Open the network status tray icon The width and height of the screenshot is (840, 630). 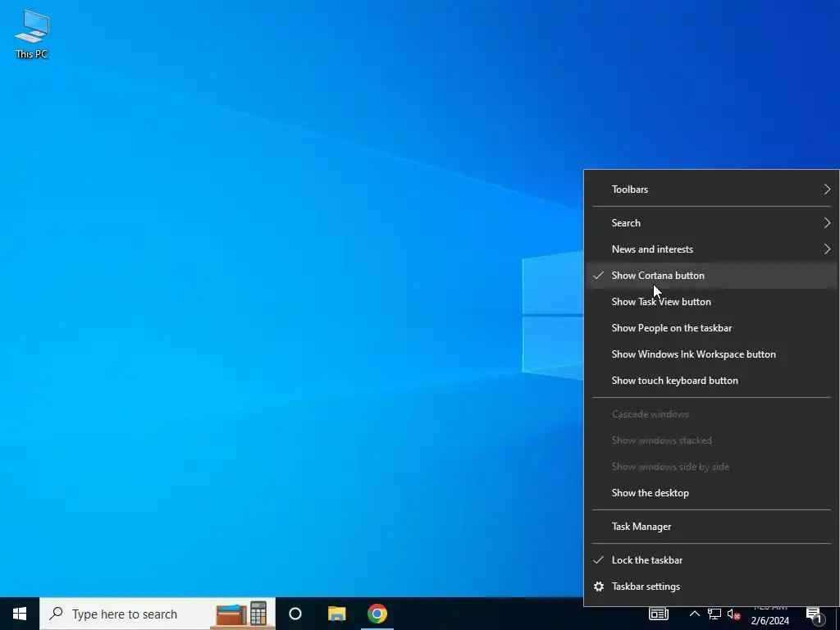714,614
